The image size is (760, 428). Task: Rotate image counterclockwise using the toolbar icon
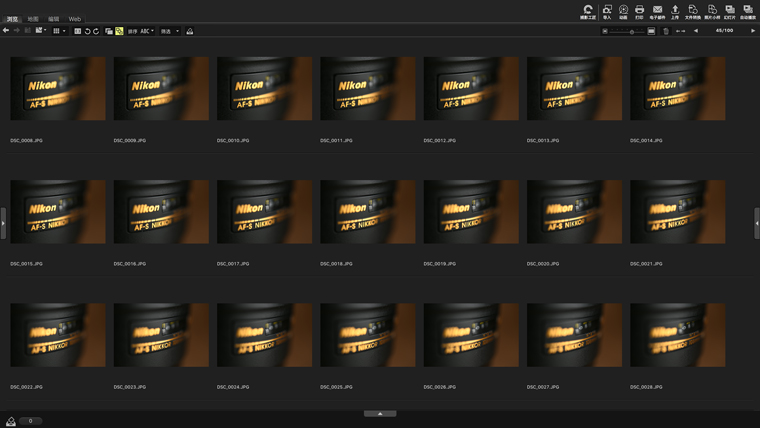click(87, 31)
